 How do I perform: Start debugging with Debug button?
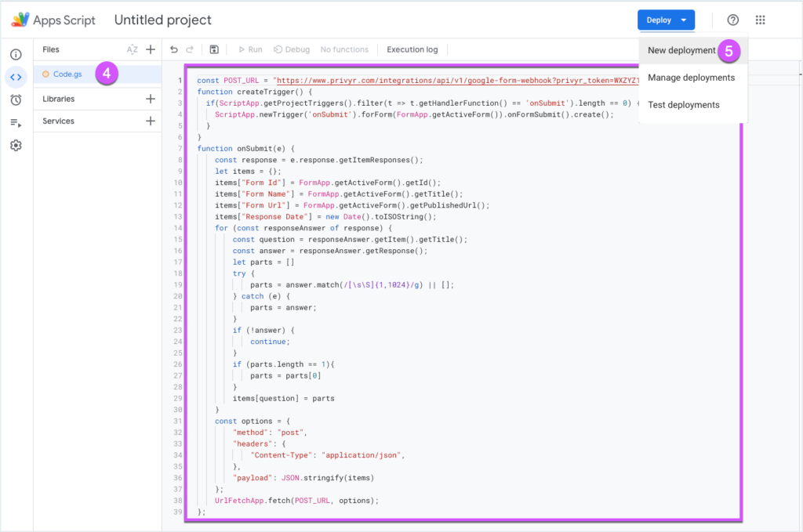[x=292, y=49]
